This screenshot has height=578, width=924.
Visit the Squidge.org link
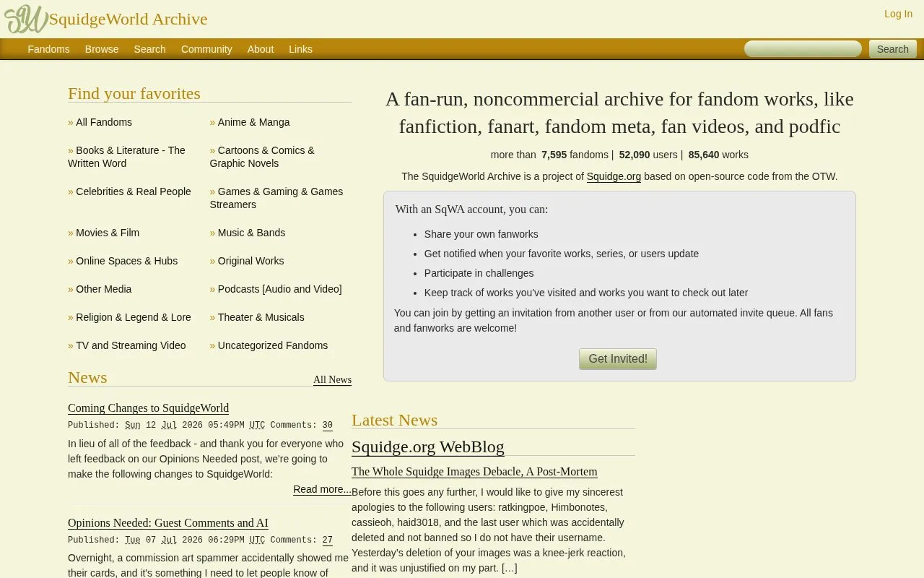click(614, 176)
